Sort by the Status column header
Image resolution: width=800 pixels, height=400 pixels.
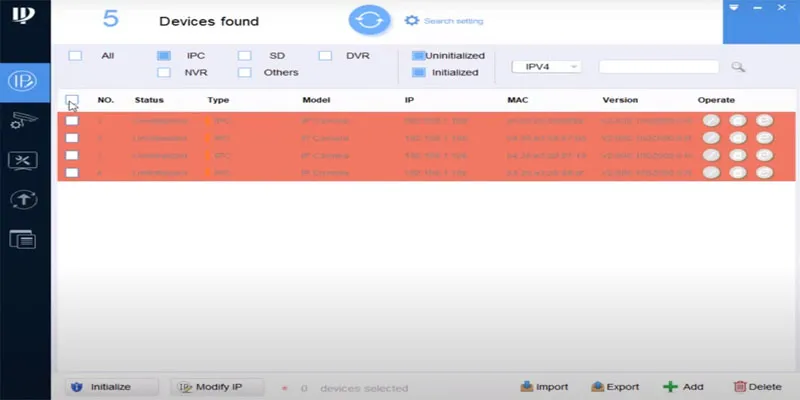(149, 100)
